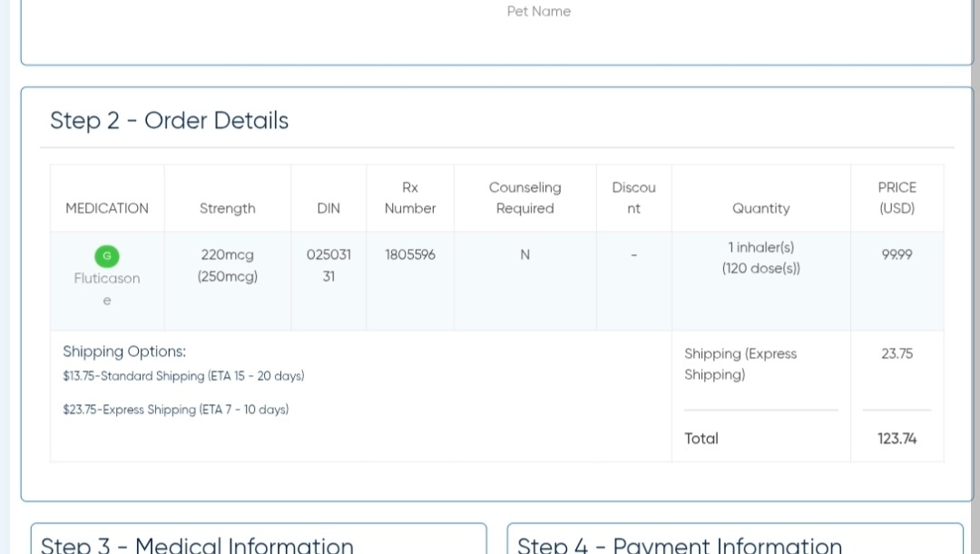Click the PRICE (USD) column header
The width and height of the screenshot is (980, 554).
tap(897, 198)
